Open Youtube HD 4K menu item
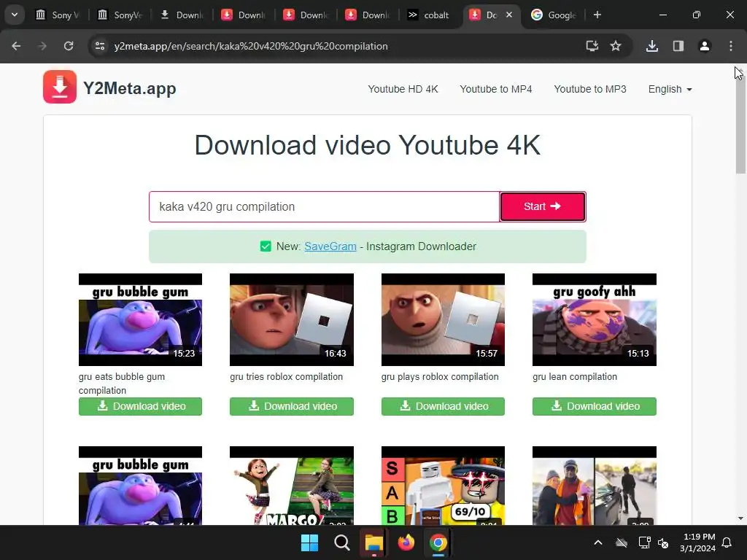The width and height of the screenshot is (747, 560). [403, 89]
